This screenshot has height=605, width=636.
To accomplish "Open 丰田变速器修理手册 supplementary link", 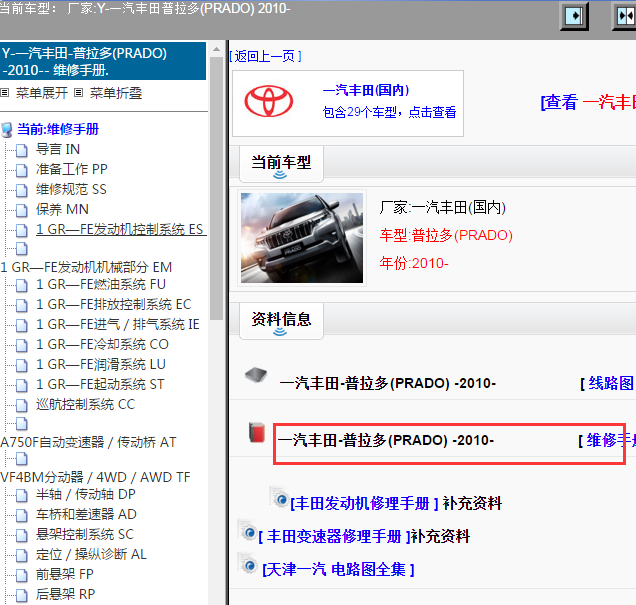I will [335, 536].
